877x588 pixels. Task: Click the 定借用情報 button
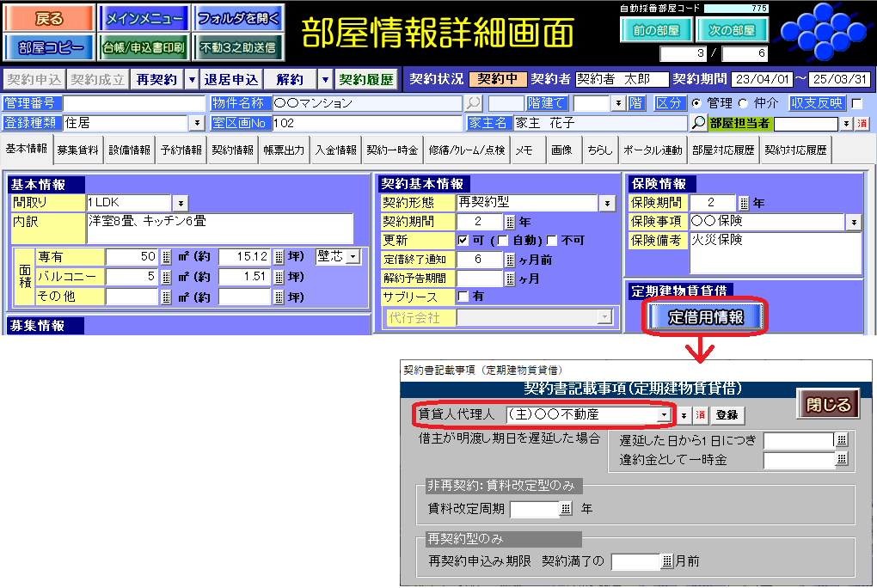pyautogui.click(x=705, y=316)
